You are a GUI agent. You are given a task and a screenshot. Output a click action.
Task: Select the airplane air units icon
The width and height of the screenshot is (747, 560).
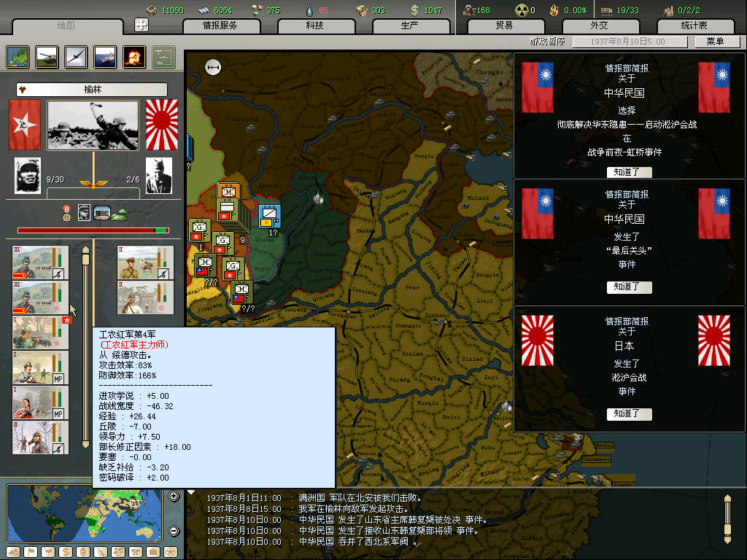click(x=76, y=57)
